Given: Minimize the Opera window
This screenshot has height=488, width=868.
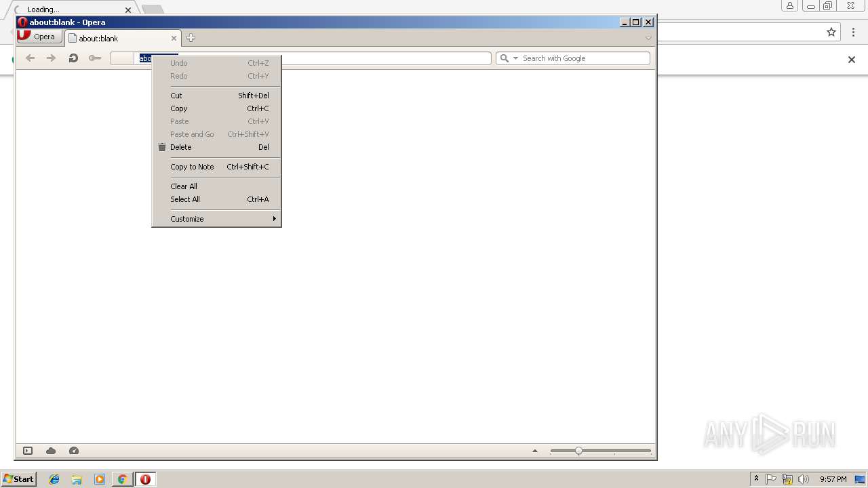Looking at the screenshot, I should click(x=625, y=22).
